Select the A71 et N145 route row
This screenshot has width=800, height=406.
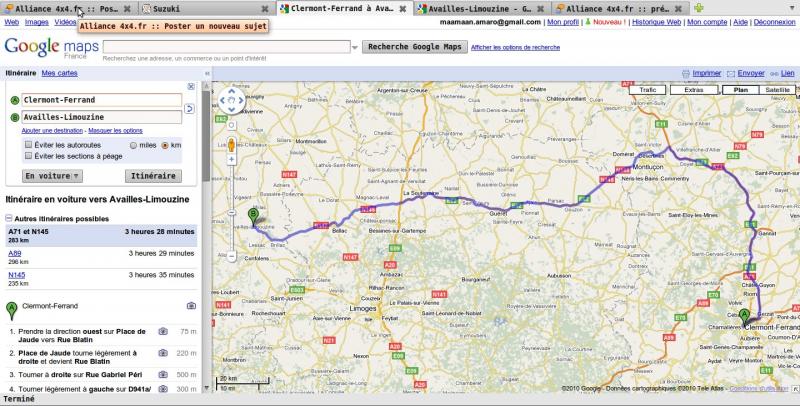(101, 235)
